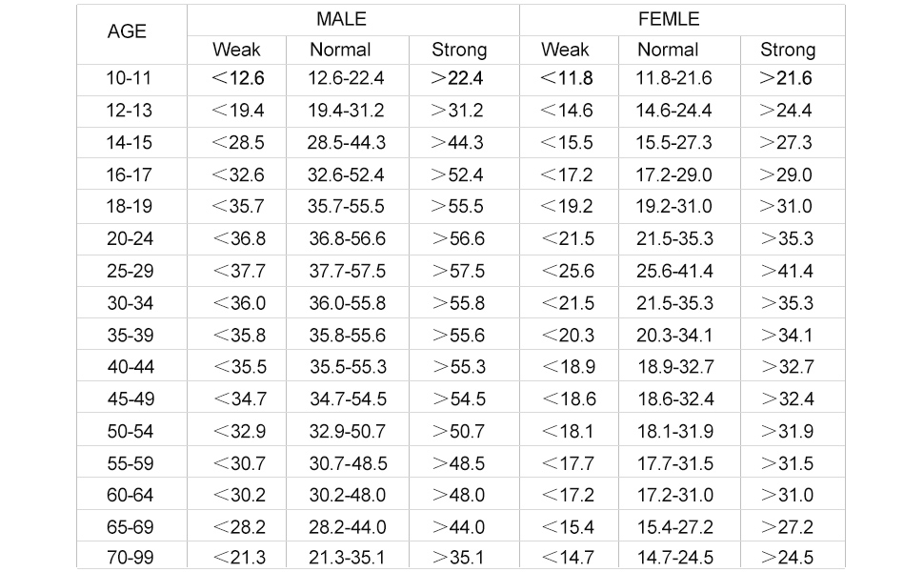Select the cell showing >44.3

pos(457,143)
